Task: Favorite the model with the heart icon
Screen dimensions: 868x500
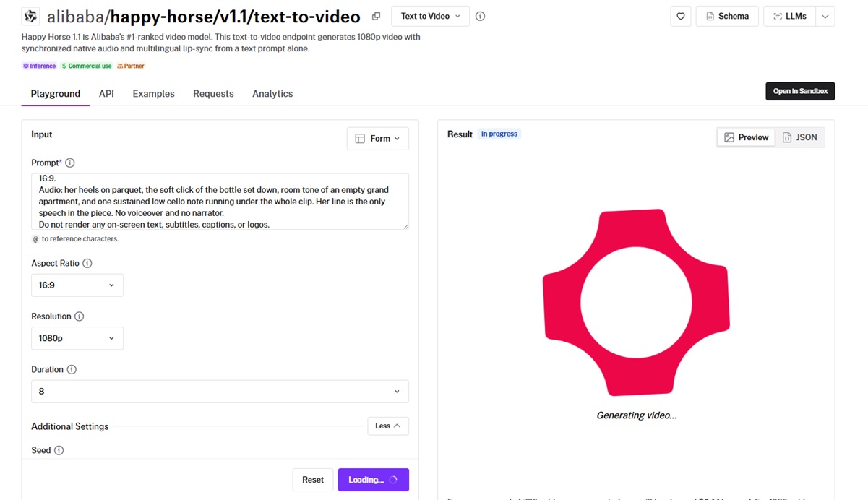Action: (681, 16)
